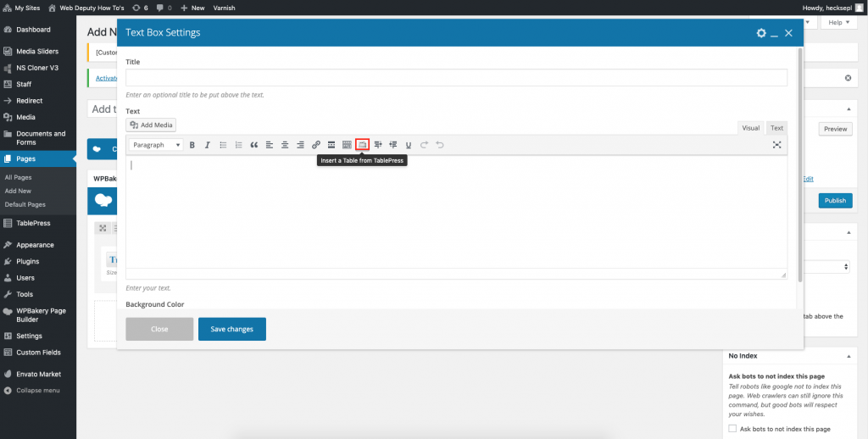Click into the Title input field
Image resolution: width=868 pixels, height=439 pixels.
pyautogui.click(x=456, y=77)
